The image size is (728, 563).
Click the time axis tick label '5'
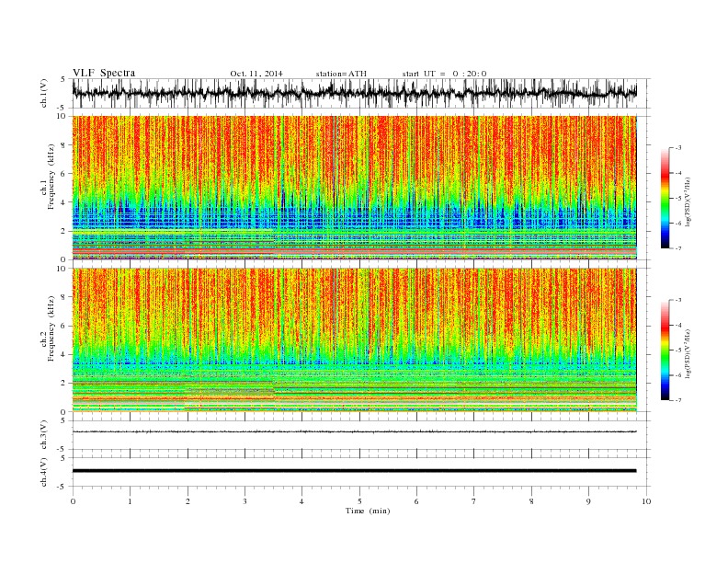359,501
